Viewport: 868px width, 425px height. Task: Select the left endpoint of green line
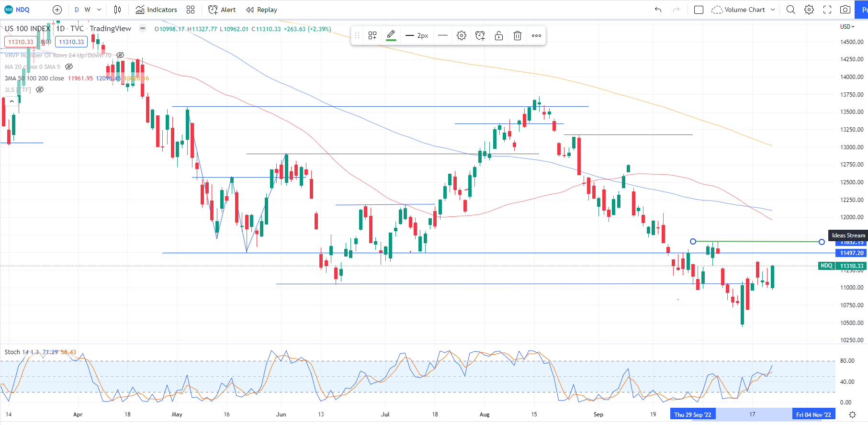click(693, 241)
